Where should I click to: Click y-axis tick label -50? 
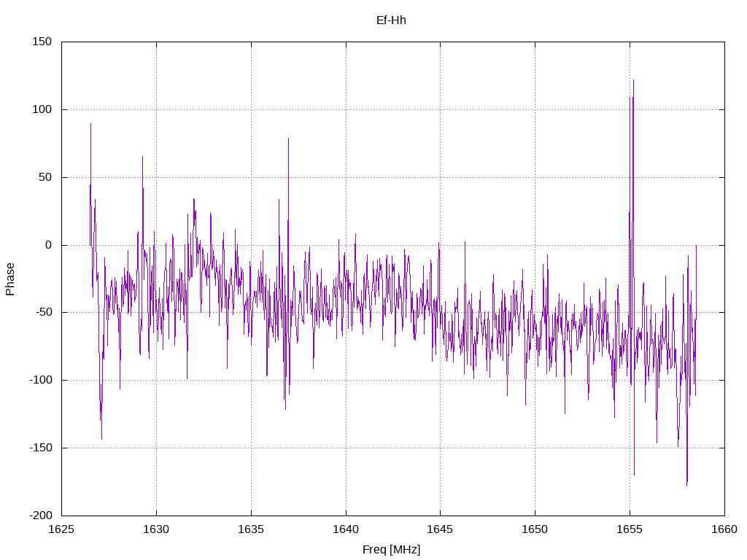pyautogui.click(x=43, y=313)
